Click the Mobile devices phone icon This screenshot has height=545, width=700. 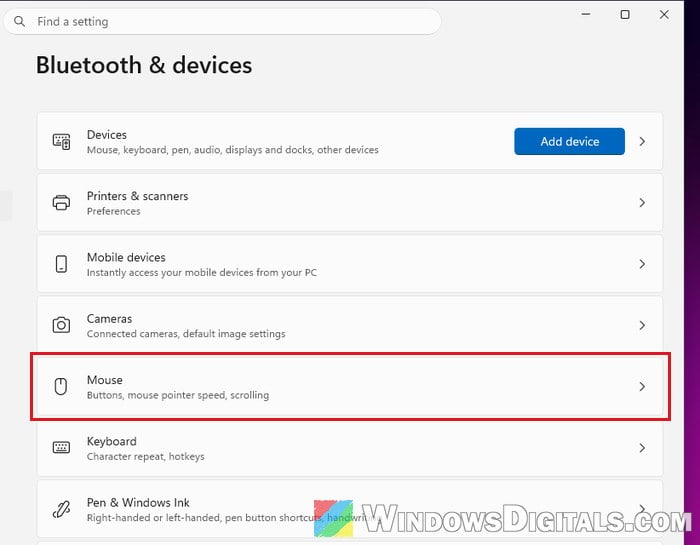[61, 264]
